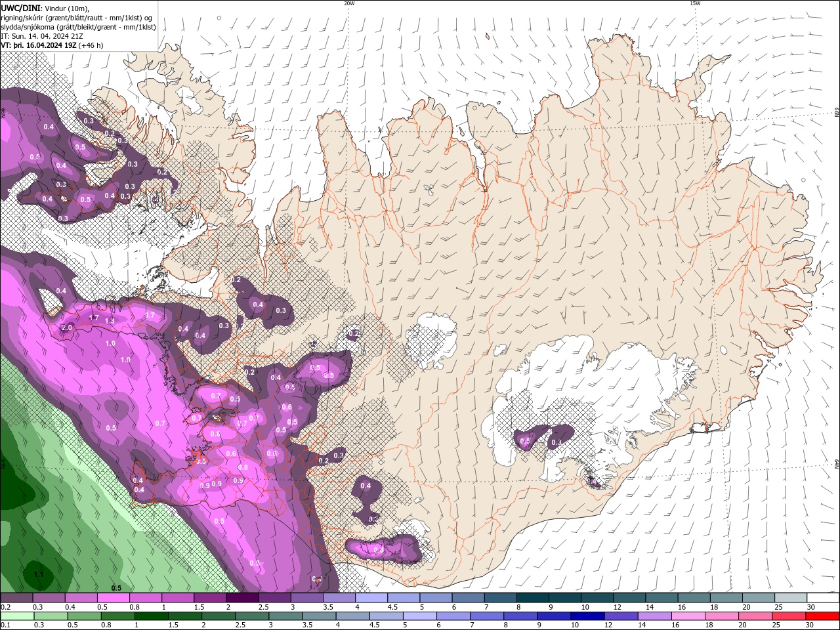840x630 pixels.
Task: Click the snow scale swatch between 4 and 4.5
Action: point(371,598)
